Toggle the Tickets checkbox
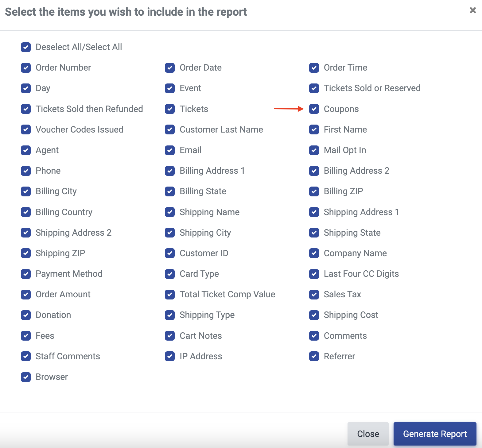The height and width of the screenshot is (448, 482). [170, 109]
